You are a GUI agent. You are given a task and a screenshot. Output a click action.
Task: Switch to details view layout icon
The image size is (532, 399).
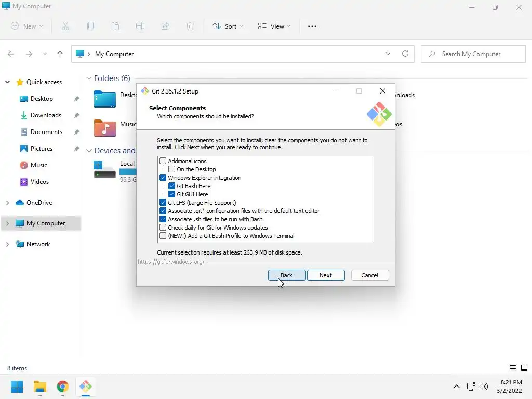pos(513,368)
